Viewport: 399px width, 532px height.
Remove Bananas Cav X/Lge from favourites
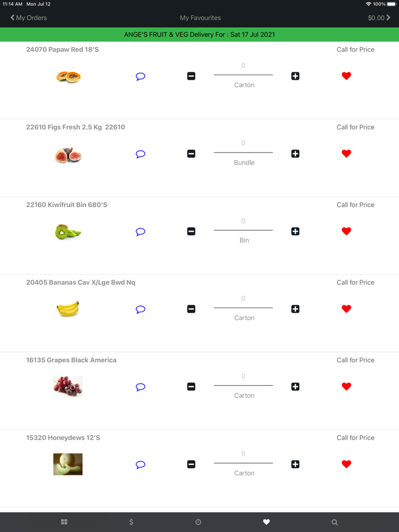346,309
